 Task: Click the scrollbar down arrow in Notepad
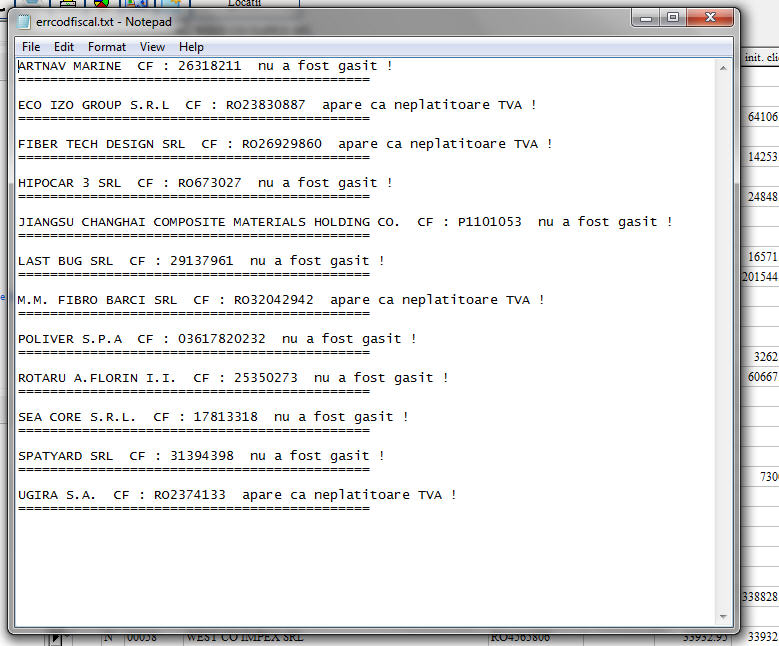click(723, 617)
